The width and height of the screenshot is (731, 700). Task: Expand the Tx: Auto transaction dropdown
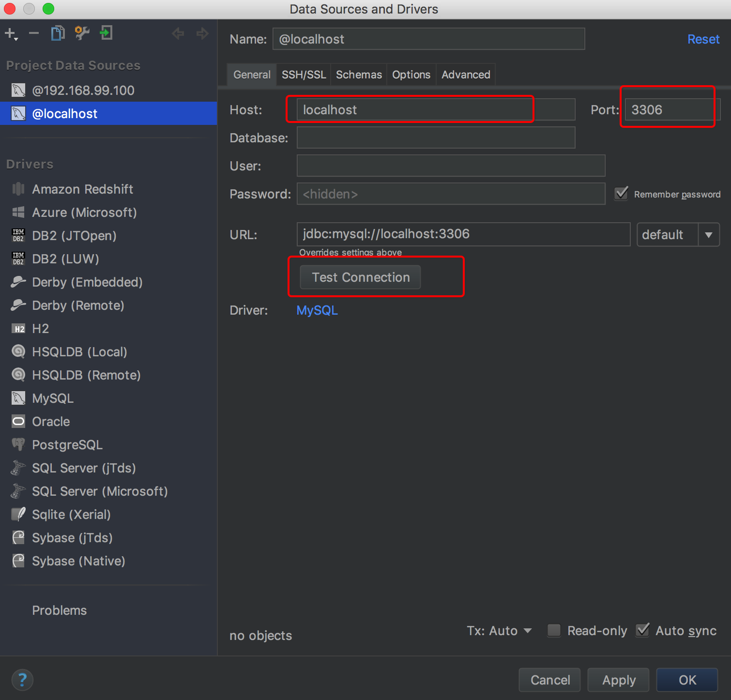pyautogui.click(x=499, y=631)
